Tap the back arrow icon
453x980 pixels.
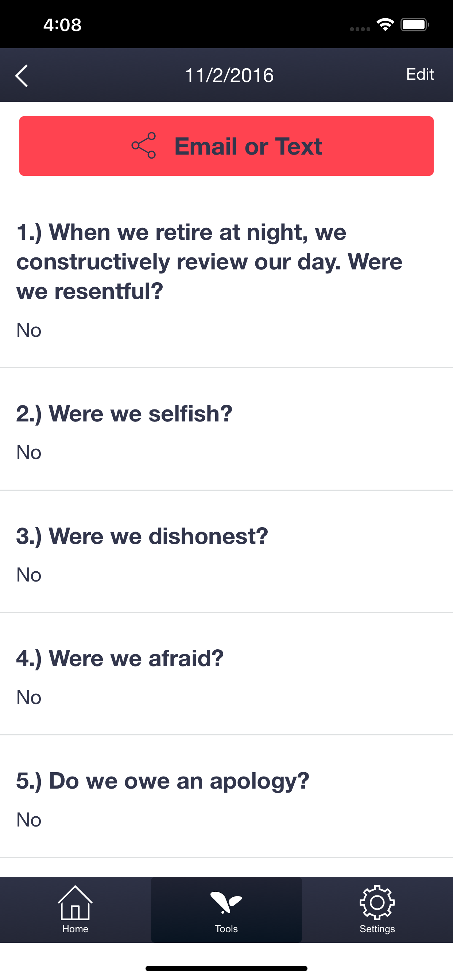pyautogui.click(x=22, y=75)
